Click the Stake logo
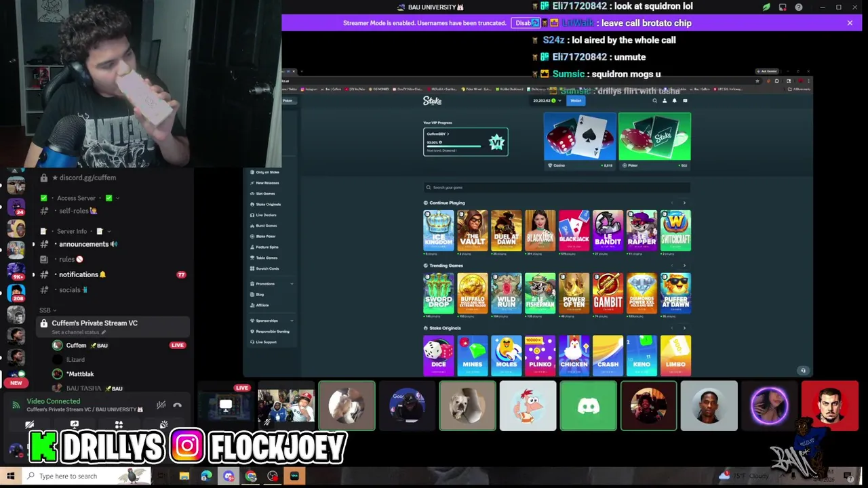 click(x=432, y=101)
